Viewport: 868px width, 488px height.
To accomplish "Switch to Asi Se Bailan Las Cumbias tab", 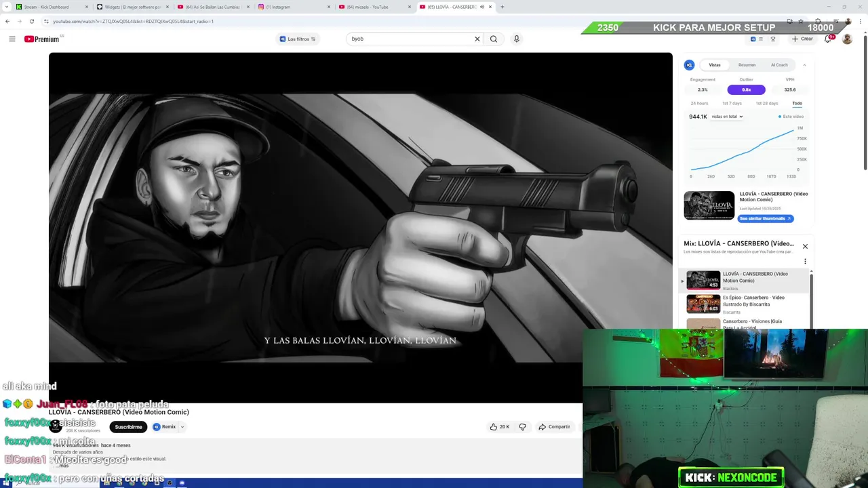I will (213, 7).
